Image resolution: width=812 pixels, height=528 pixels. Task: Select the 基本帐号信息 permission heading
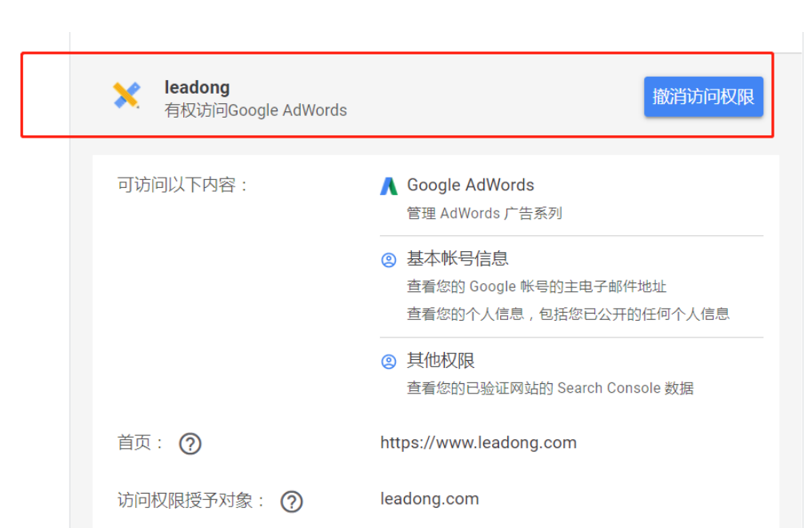coord(458,258)
